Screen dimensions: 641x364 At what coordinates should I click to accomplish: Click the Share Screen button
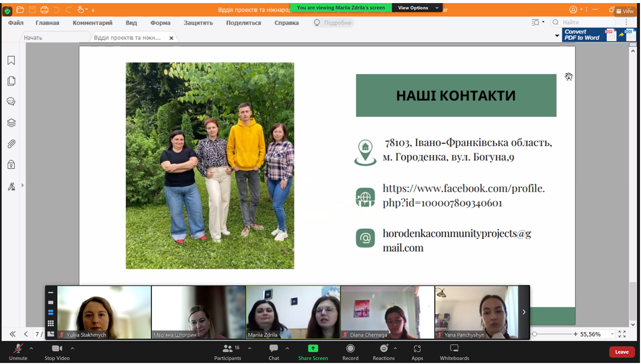coord(313,352)
